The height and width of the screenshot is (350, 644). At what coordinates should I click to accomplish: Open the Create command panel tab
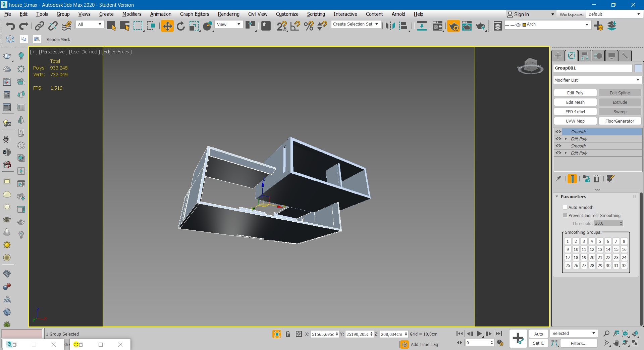558,56
